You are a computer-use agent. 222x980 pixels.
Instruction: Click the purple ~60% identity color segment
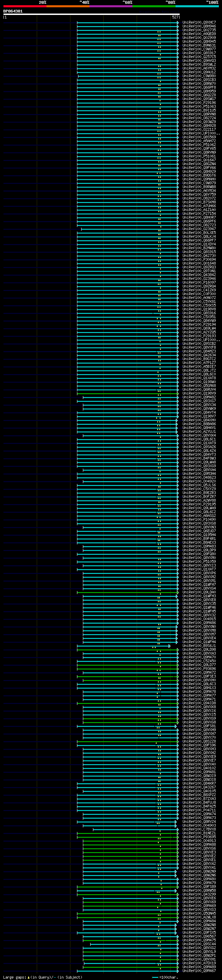coord(111,6)
